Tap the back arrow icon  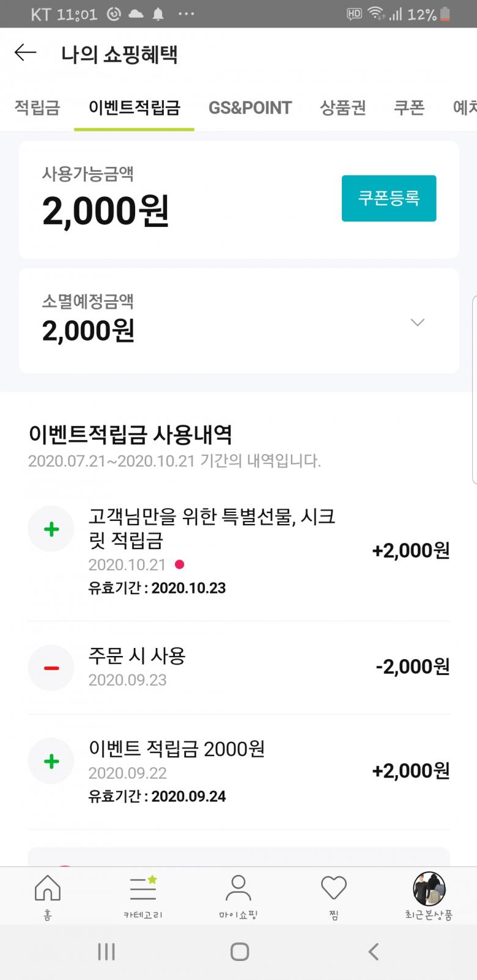click(x=26, y=53)
